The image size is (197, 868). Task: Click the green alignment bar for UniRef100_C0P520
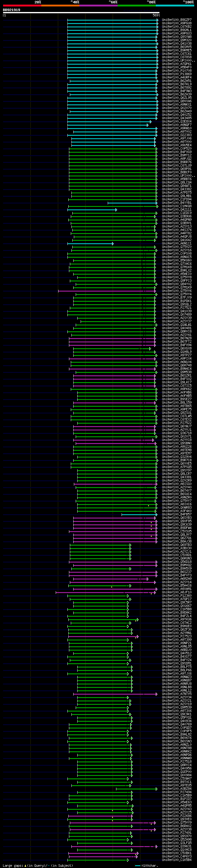[113, 149]
